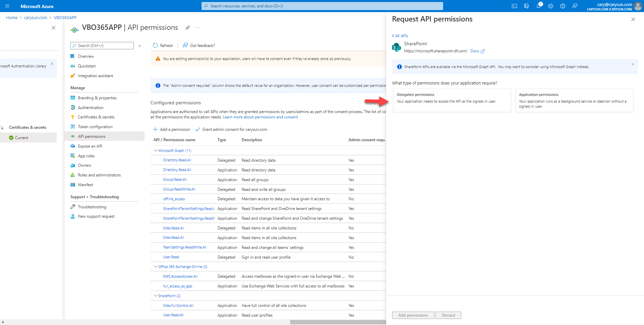Viewport: 644px width, 325px height.
Task: Open the SharePoint Docs link
Action: [x=475, y=51]
